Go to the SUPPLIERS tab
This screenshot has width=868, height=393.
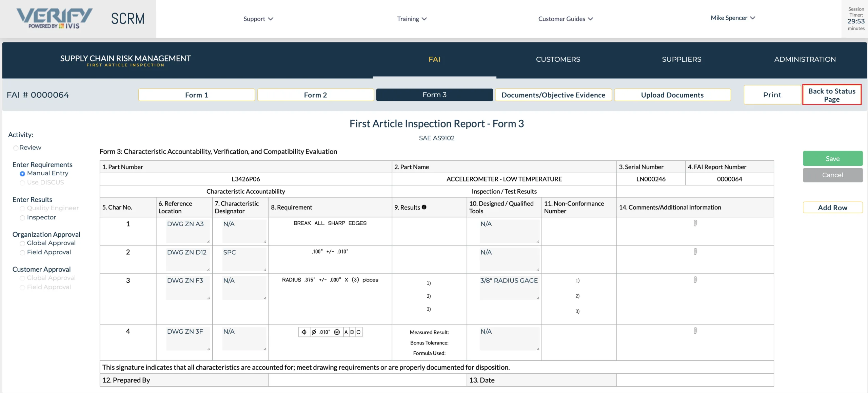(x=682, y=59)
